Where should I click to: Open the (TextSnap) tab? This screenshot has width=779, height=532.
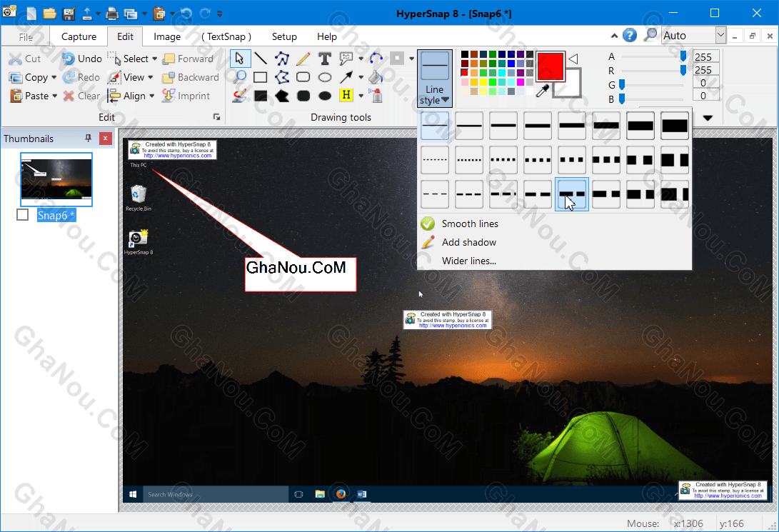pos(226,36)
